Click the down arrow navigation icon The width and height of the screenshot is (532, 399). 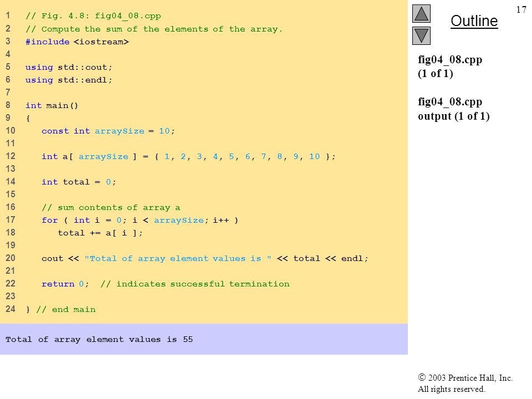tap(421, 35)
